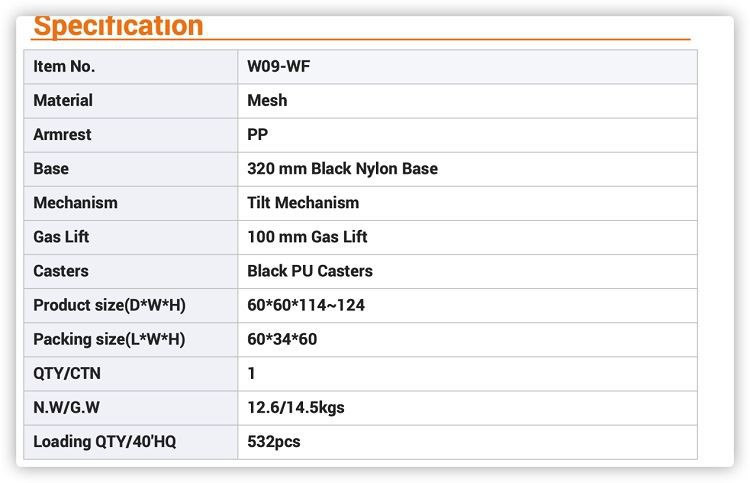Select the Armrest row label
750x483 pixels.
coord(63,134)
